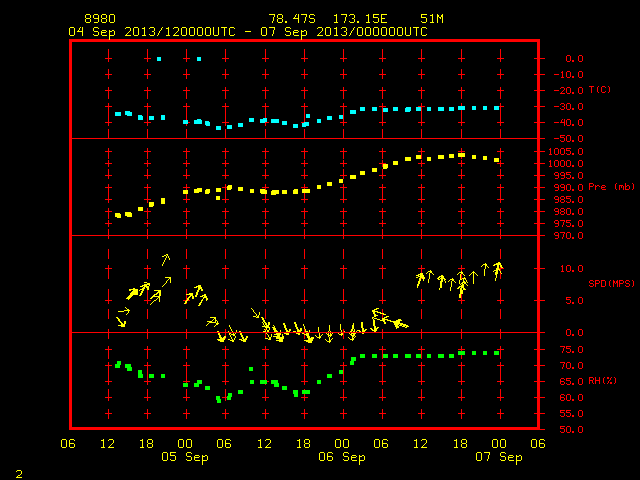Click the 173.15E longitude label
Image resolution: width=640 pixels, height=480 pixels.
(x=360, y=19)
